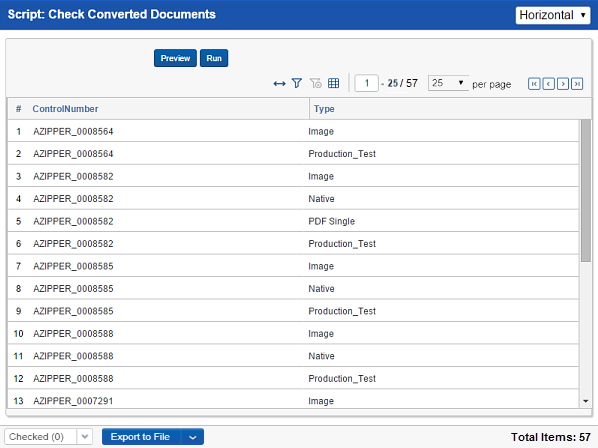Screen dimensions: 598x448
Task: Click the clear filters icon
Action: click(316, 83)
